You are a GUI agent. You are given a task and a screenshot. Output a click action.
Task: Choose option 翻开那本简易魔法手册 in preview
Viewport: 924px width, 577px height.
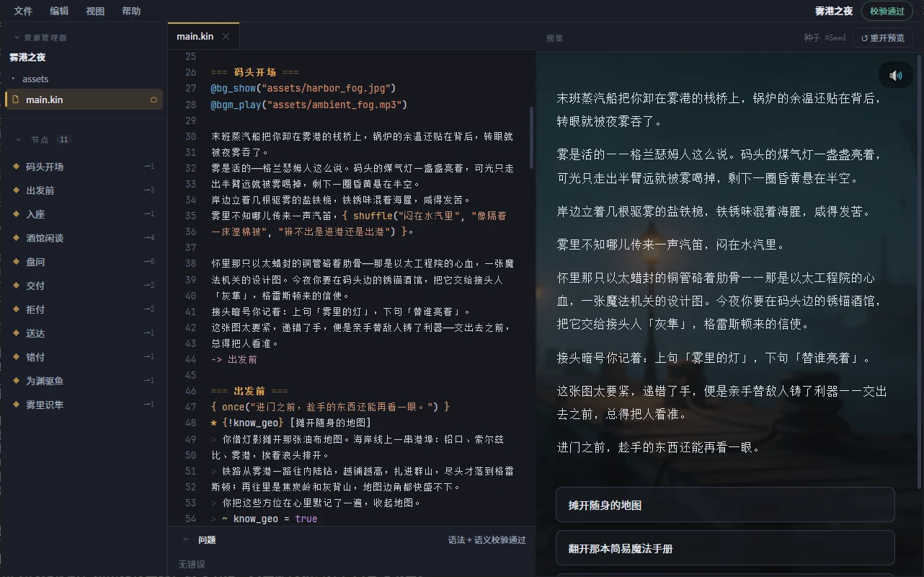tap(725, 548)
